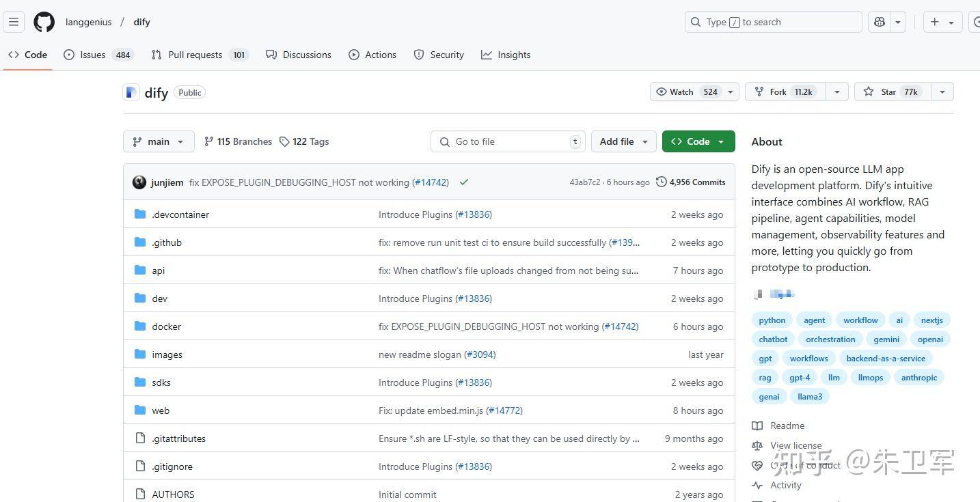Screen dimensions: 980x502
Task: Select the orchestration topic tag
Action: pos(830,339)
